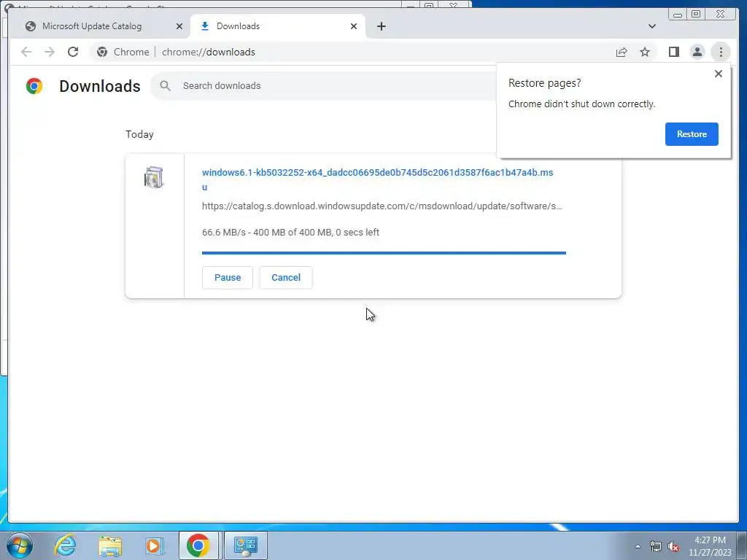The image size is (747, 560).
Task: Click the muted volume tray icon
Action: (x=673, y=546)
